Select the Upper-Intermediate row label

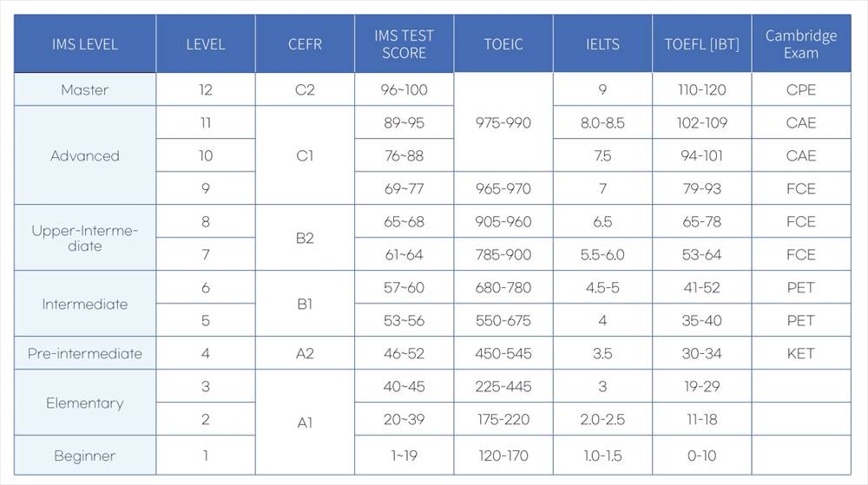click(x=85, y=238)
